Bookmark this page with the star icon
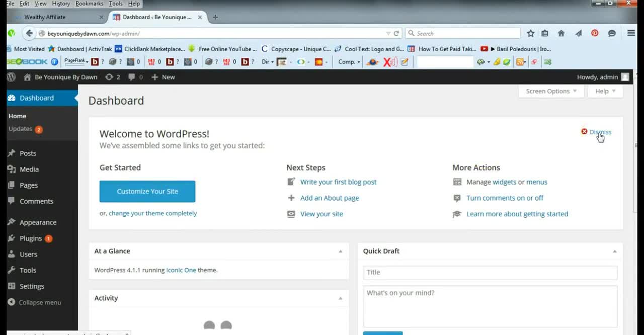This screenshot has height=335, width=644. coord(530,33)
